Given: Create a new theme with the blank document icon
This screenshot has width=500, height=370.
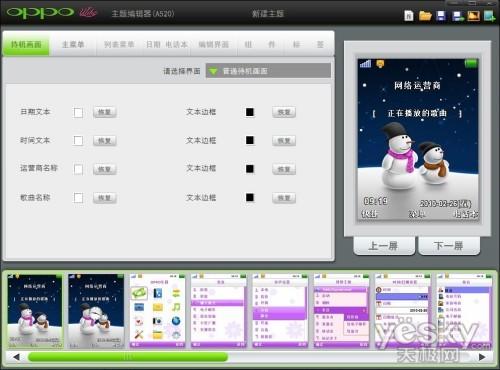Looking at the screenshot, I should coord(409,16).
